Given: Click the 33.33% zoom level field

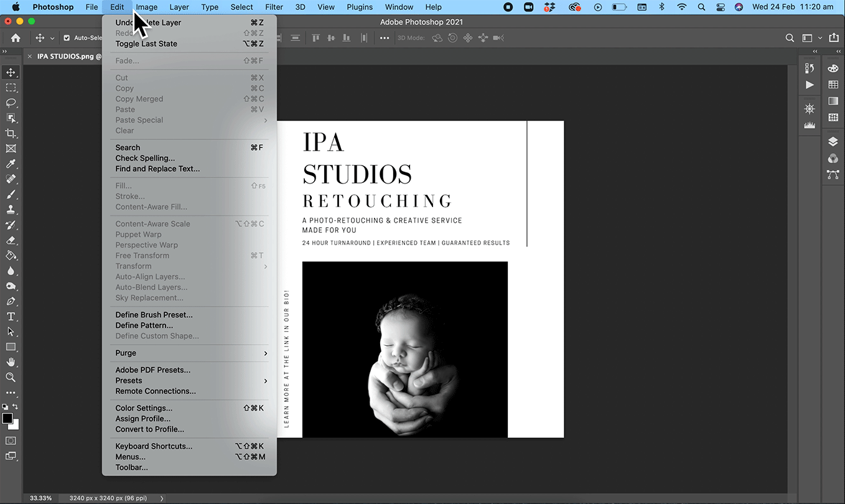Looking at the screenshot, I should (41, 498).
